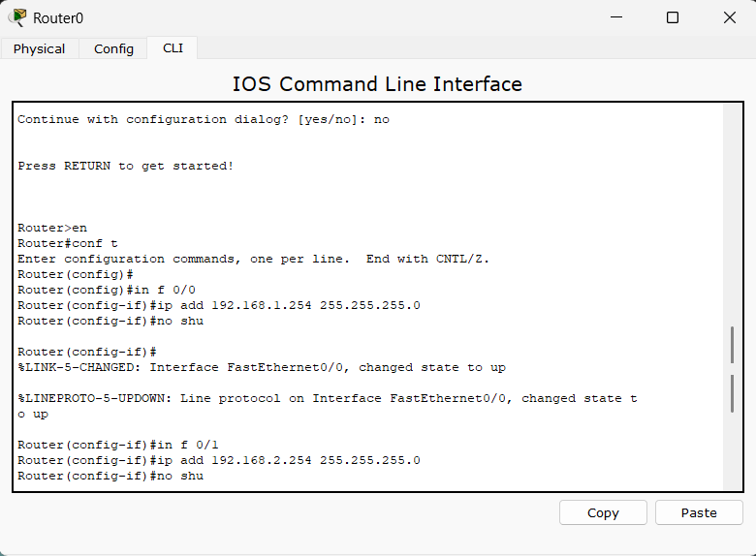Click the last line 'Router(config-if)#no shu'
756x556 pixels.
click(x=110, y=476)
